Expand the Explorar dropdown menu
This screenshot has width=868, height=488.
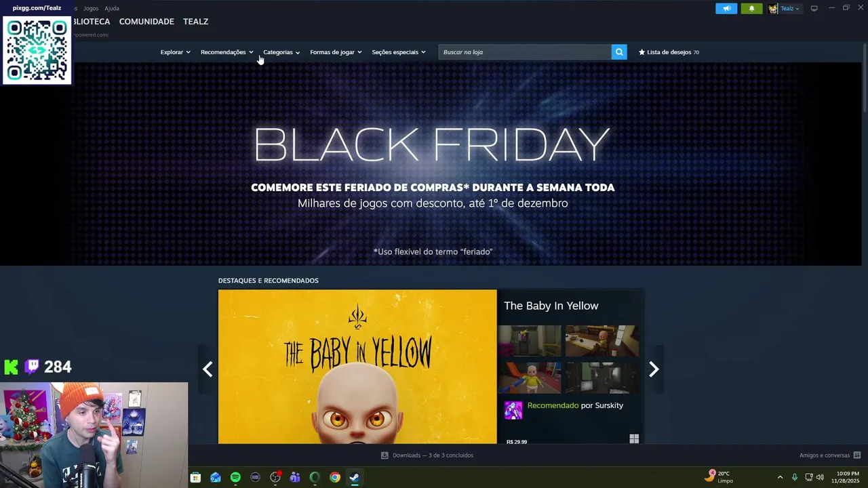175,52
